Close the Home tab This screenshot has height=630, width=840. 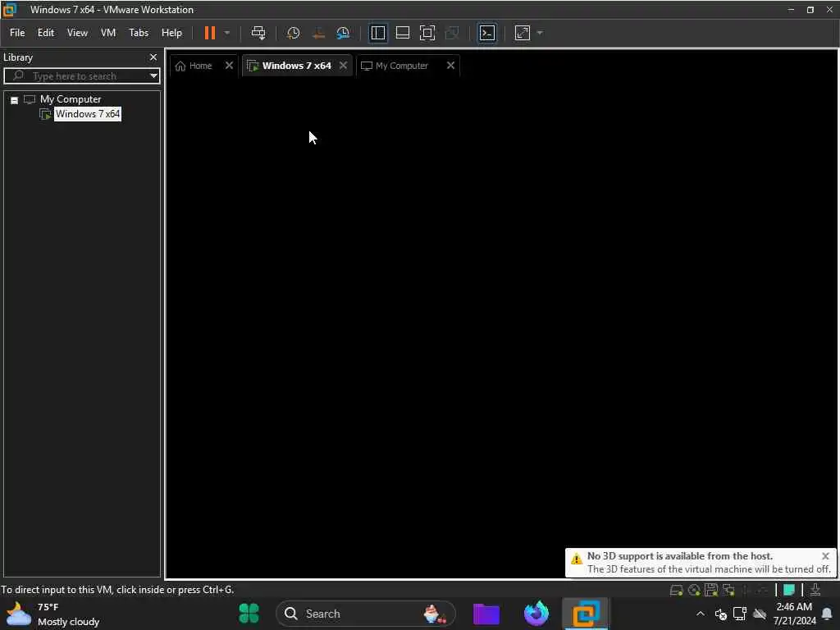click(229, 66)
